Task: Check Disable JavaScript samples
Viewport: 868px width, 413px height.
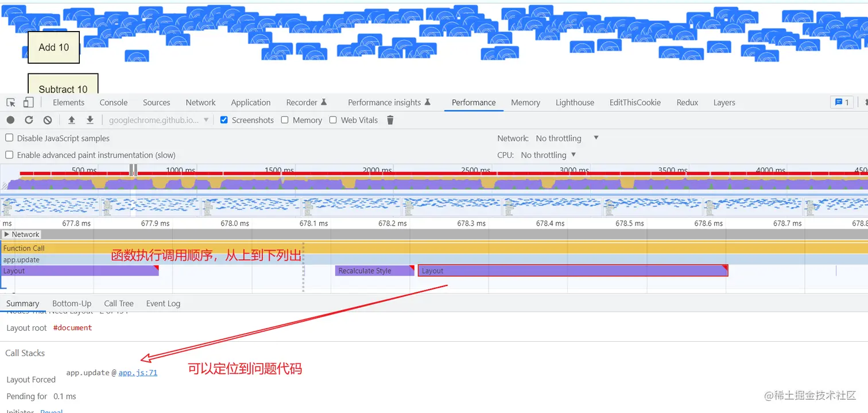Action: (x=9, y=138)
